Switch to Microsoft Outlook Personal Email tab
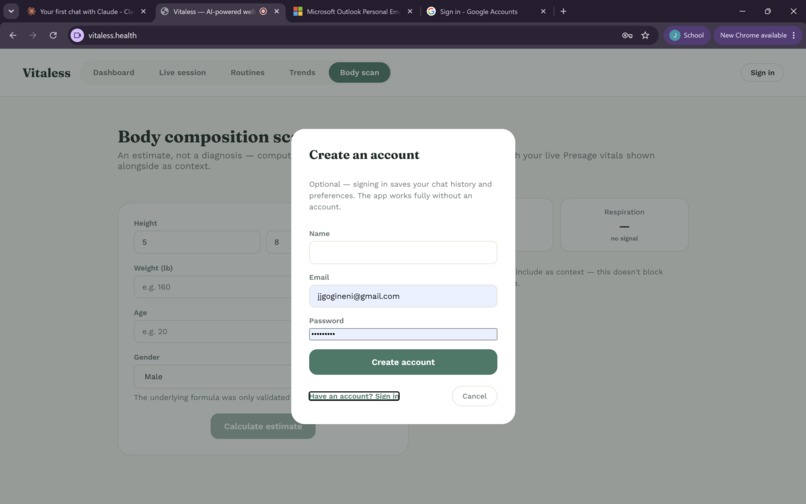 coord(352,11)
